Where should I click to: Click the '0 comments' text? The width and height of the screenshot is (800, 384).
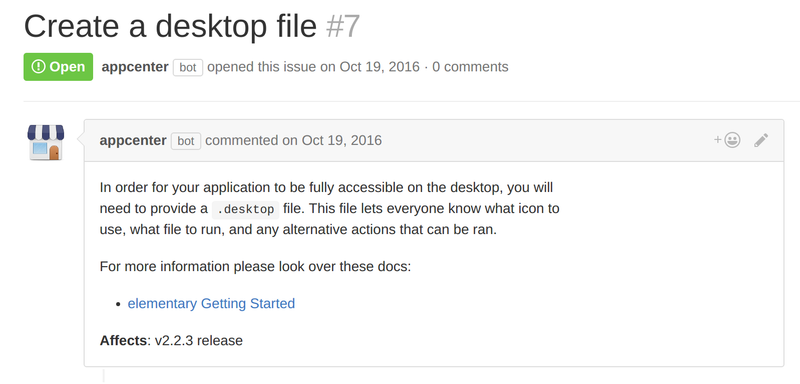click(470, 67)
